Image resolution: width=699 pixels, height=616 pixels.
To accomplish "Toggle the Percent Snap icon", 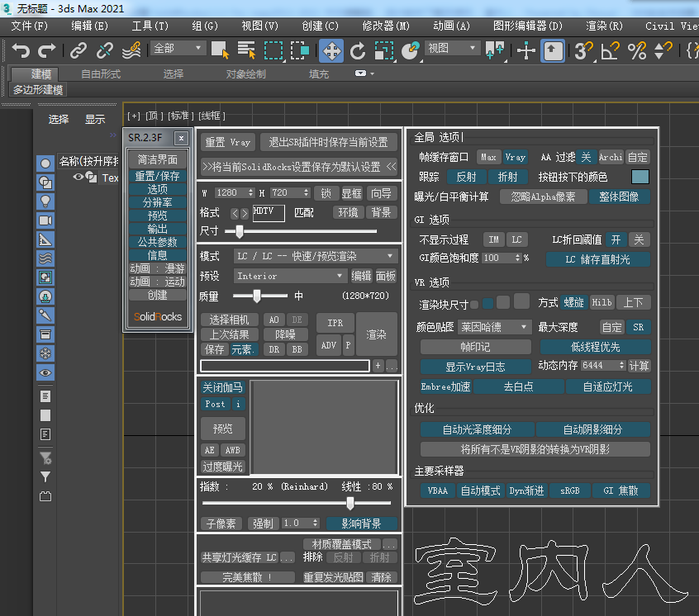I will tap(636, 51).
